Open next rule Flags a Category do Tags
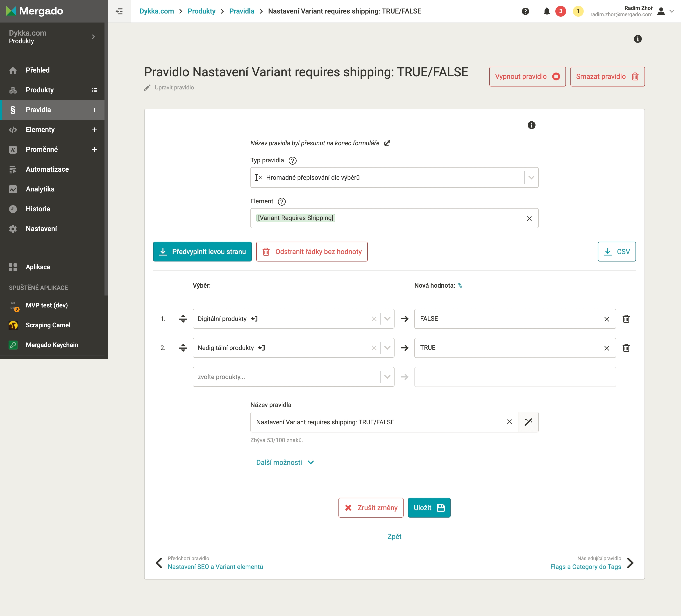681x616 pixels. (x=586, y=567)
